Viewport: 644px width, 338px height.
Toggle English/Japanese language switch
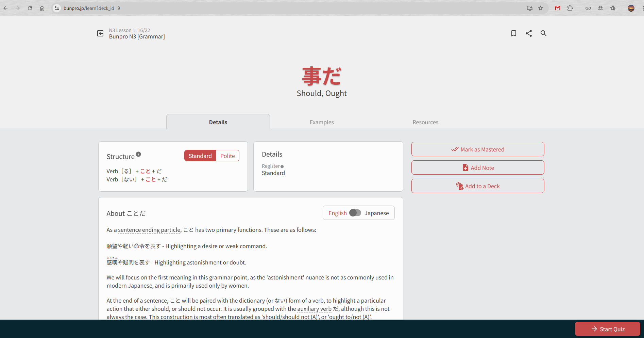click(355, 213)
